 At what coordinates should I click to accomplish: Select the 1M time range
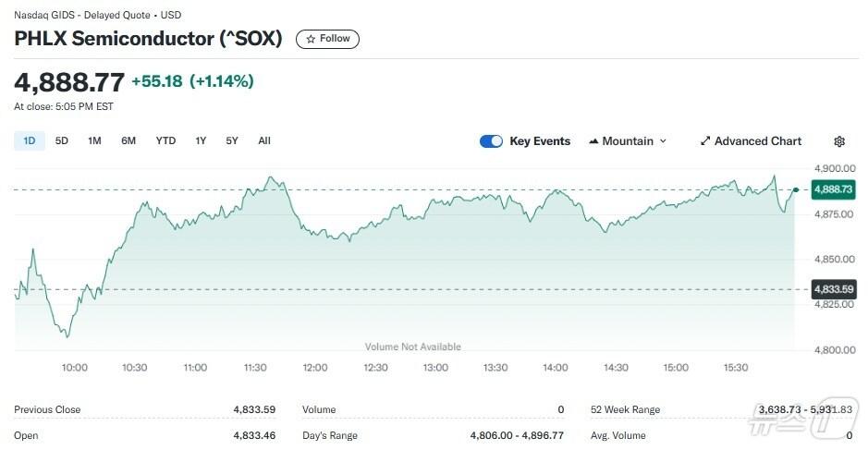click(94, 140)
